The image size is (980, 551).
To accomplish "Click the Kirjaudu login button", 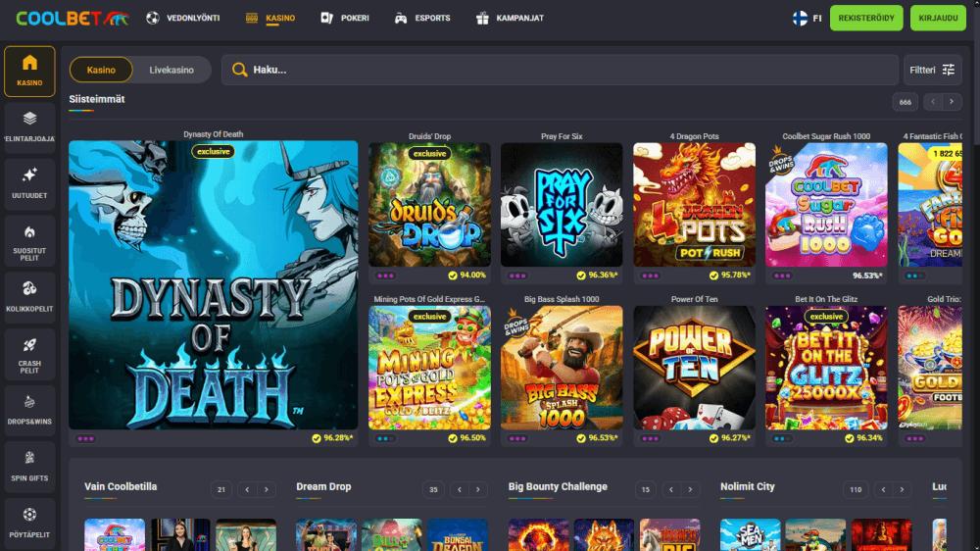I will pyautogui.click(x=938, y=18).
